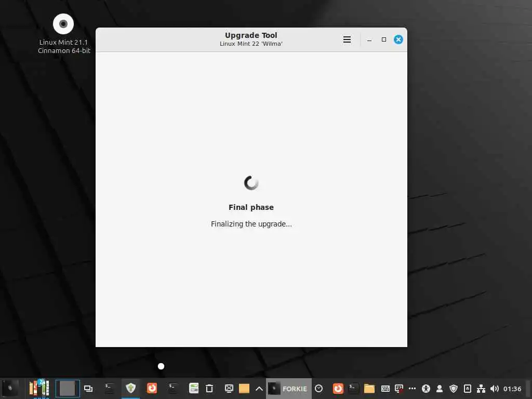The image size is (532, 399).
Task: Click the user account tray icon
Action: point(440,389)
